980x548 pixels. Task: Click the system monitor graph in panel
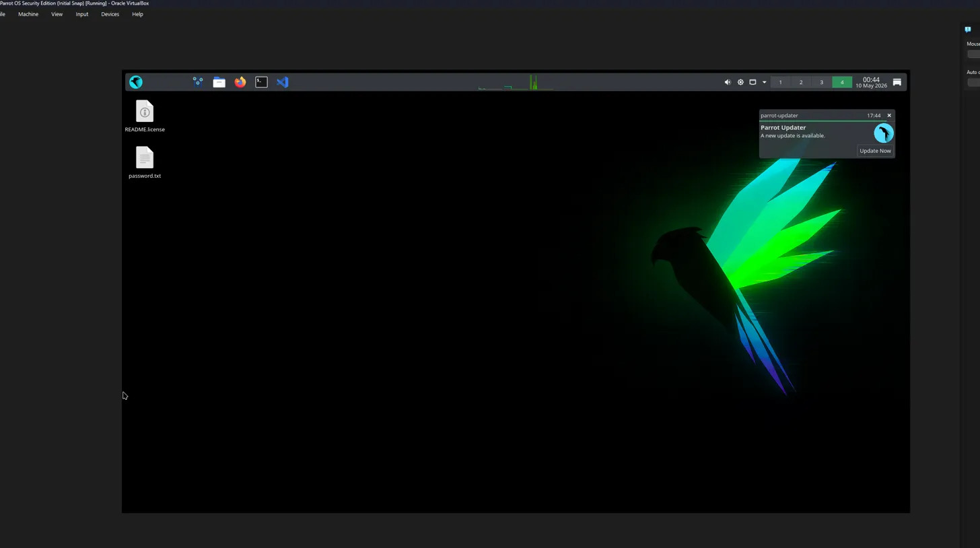pyautogui.click(x=516, y=82)
